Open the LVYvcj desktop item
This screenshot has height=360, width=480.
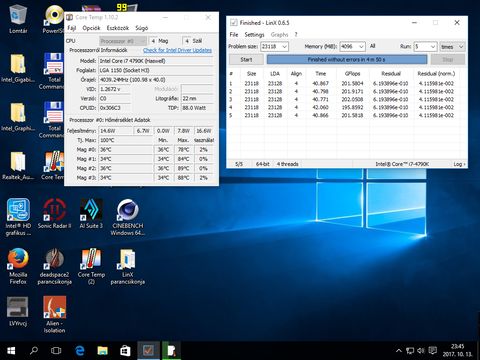tap(18, 311)
